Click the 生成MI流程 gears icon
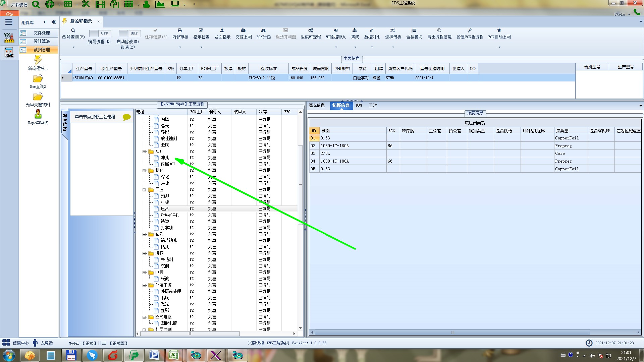 (311, 31)
